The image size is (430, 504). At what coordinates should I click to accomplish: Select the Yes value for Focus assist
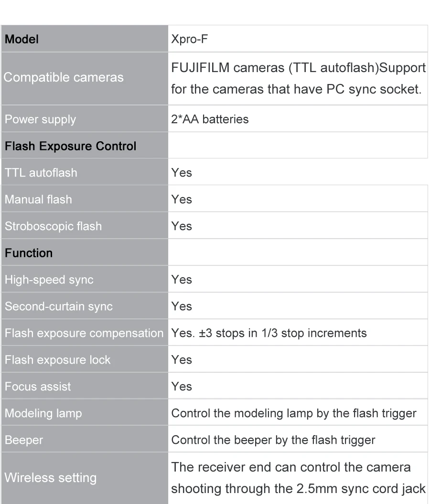click(x=182, y=387)
